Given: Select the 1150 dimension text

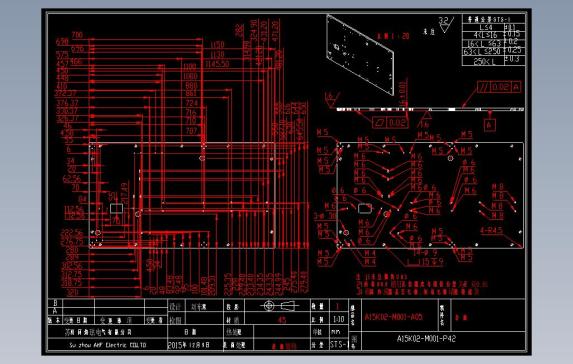Looking at the screenshot, I should (x=217, y=45).
